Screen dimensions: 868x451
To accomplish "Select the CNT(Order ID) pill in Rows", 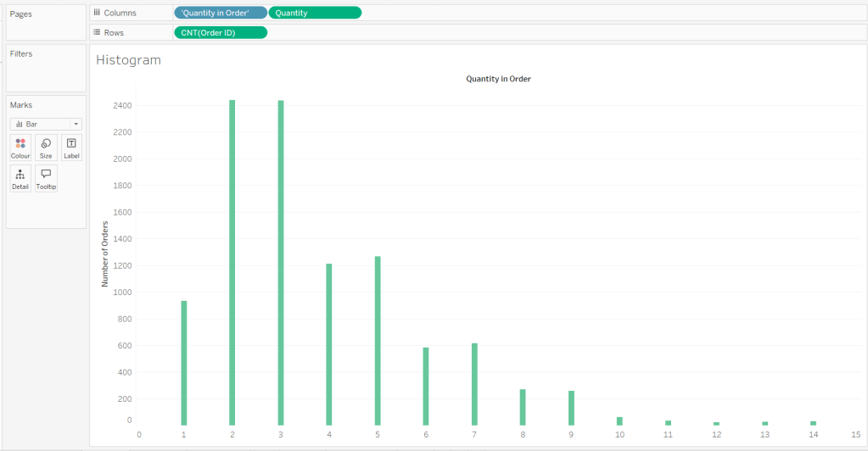I will click(220, 32).
